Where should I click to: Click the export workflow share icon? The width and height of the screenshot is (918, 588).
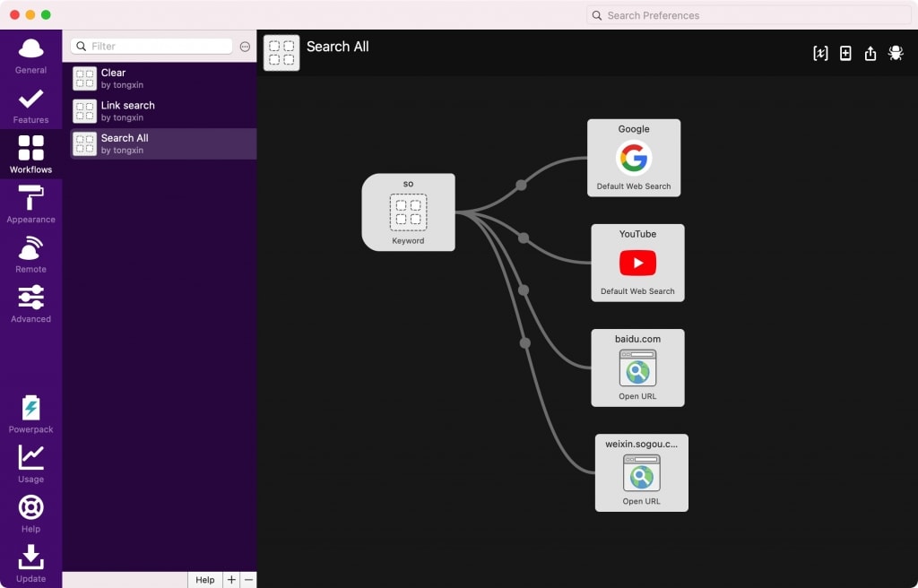[870, 53]
